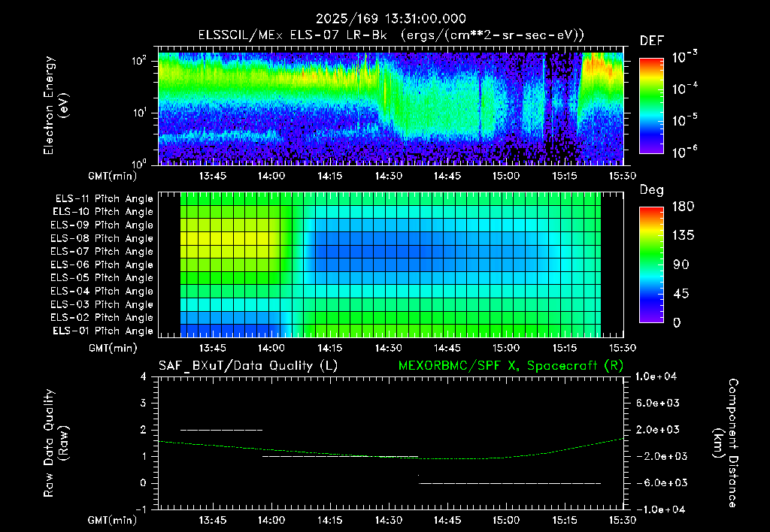Click the Deg pitch angle color bar
Viewport: 770px width, 532px height.
(651, 264)
